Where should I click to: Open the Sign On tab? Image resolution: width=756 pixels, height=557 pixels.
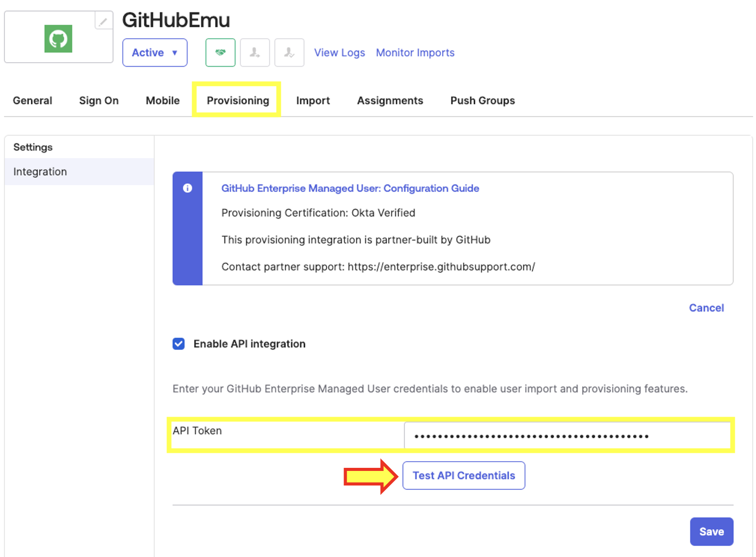pyautogui.click(x=99, y=101)
